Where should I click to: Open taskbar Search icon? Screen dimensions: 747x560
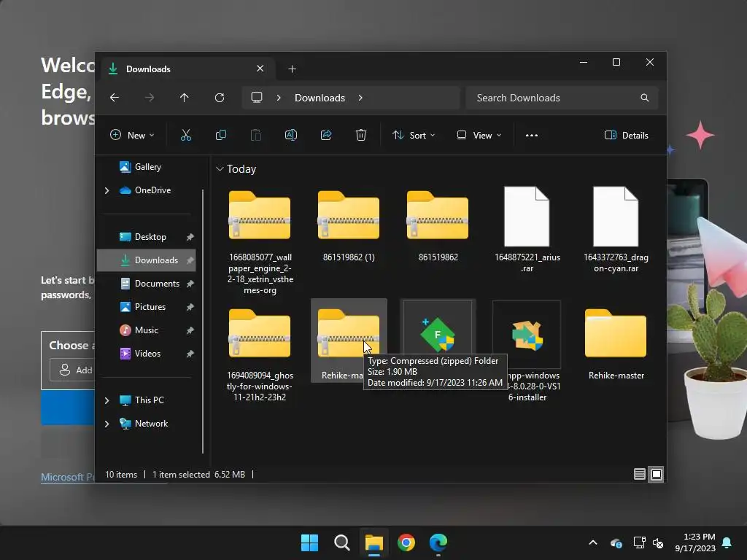[x=341, y=542]
